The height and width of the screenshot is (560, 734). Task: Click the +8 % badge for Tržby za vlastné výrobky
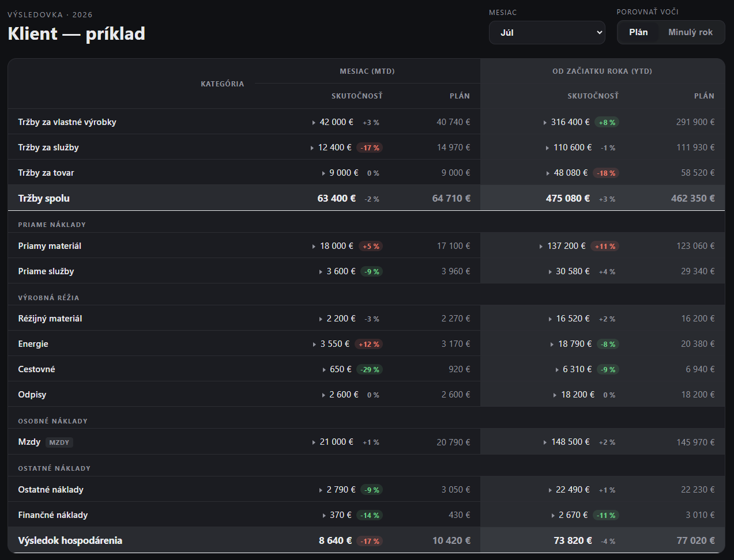(x=607, y=123)
